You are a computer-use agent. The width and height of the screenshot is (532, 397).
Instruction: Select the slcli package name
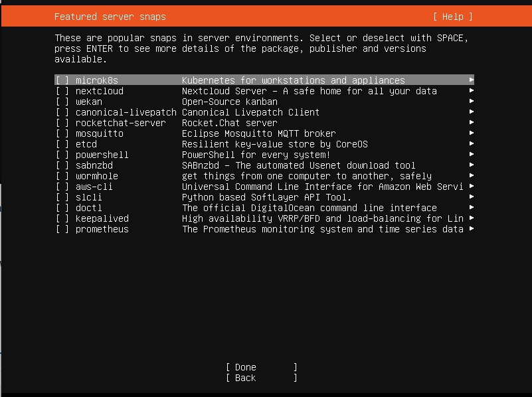click(x=88, y=197)
